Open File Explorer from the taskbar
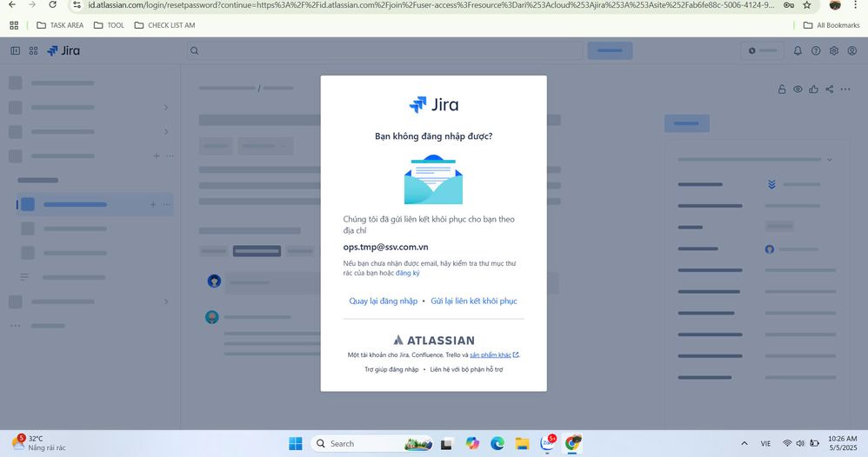Image resolution: width=868 pixels, height=457 pixels. [x=522, y=444]
